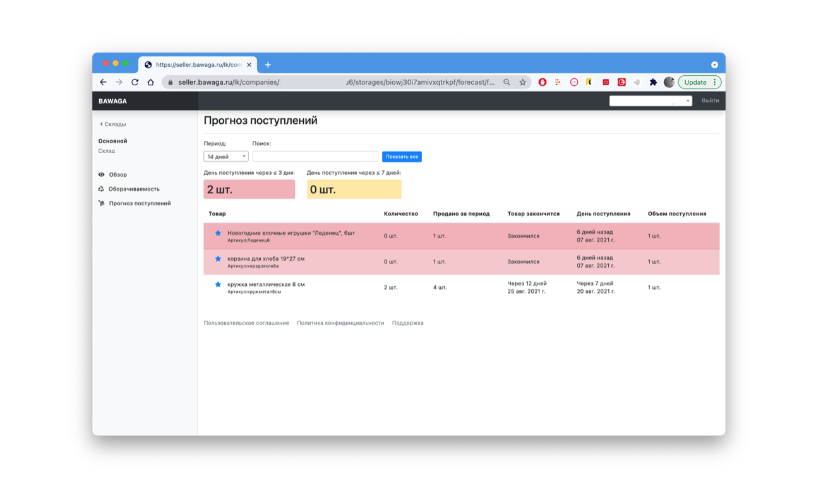Click the 4 шт. sold cell

click(x=440, y=287)
